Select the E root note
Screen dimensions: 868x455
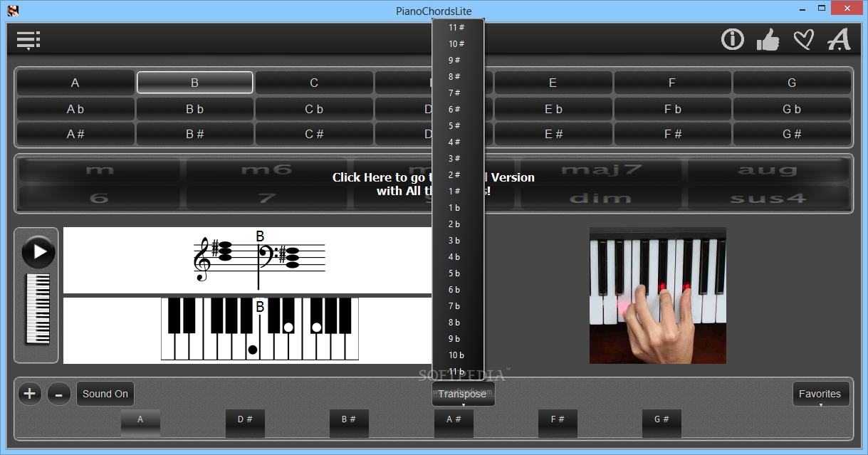553,83
